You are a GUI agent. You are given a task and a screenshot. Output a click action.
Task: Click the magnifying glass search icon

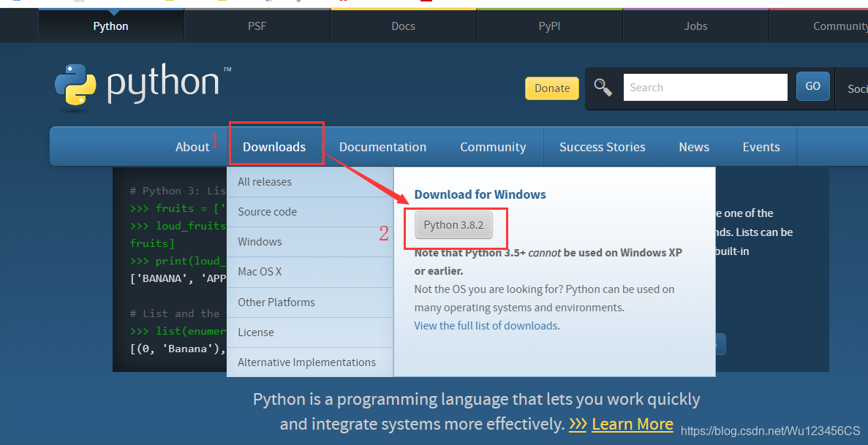pyautogui.click(x=603, y=88)
